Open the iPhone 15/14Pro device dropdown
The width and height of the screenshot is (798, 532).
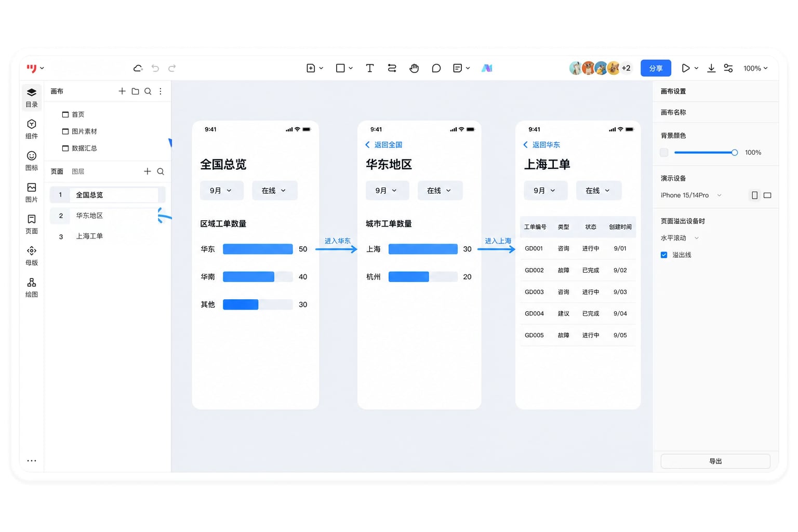[691, 195]
